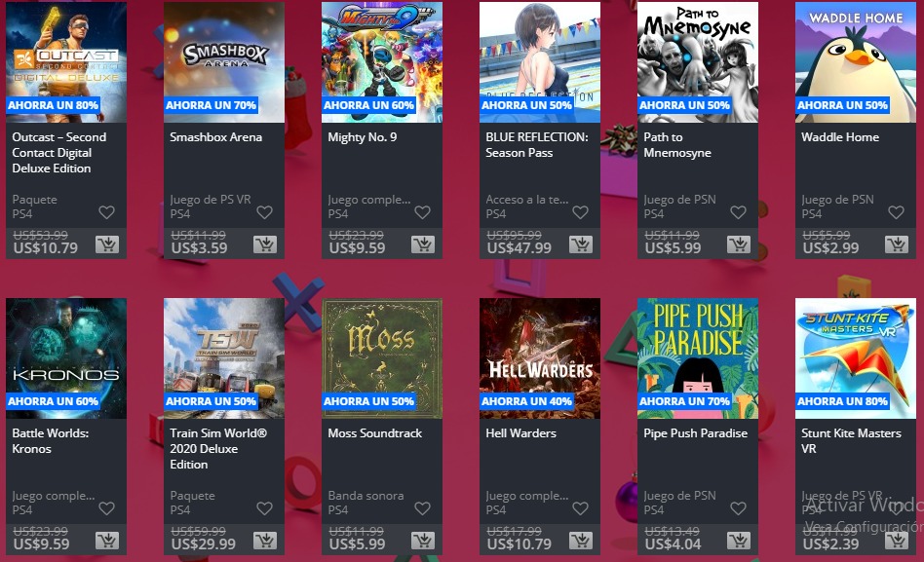
Task: Toggle wishlist heart for Outcast Second Contact
Action: click(106, 212)
